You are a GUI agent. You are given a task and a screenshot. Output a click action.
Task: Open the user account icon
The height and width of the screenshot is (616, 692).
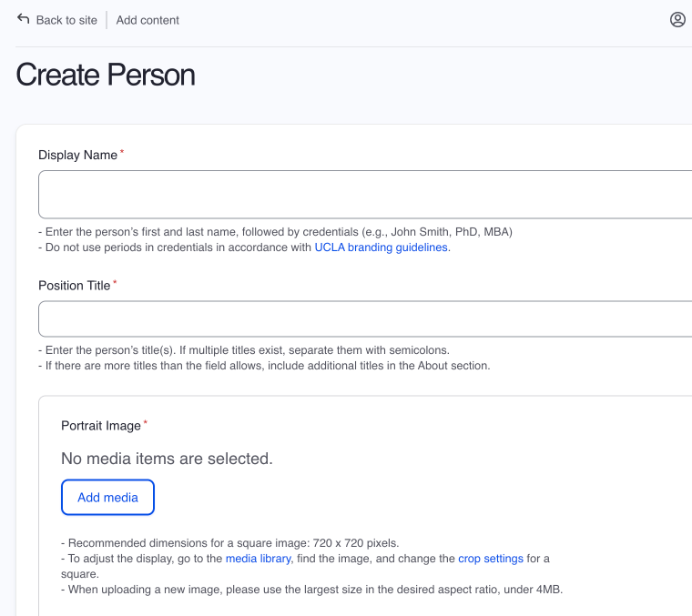(677, 19)
